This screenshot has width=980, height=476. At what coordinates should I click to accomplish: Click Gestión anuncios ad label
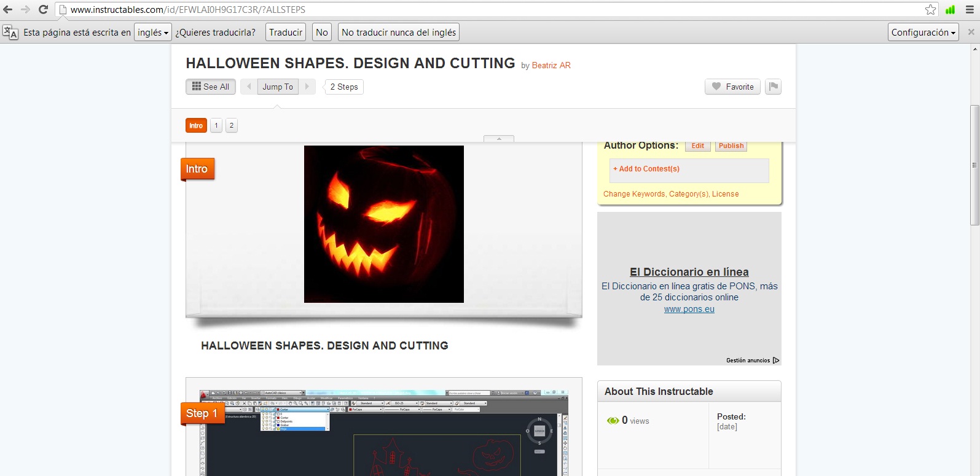[x=748, y=361]
